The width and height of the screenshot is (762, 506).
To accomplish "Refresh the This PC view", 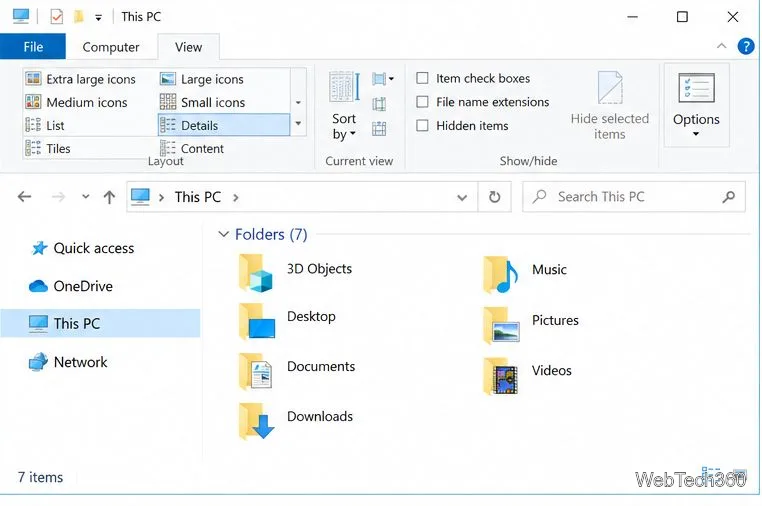I will 494,197.
